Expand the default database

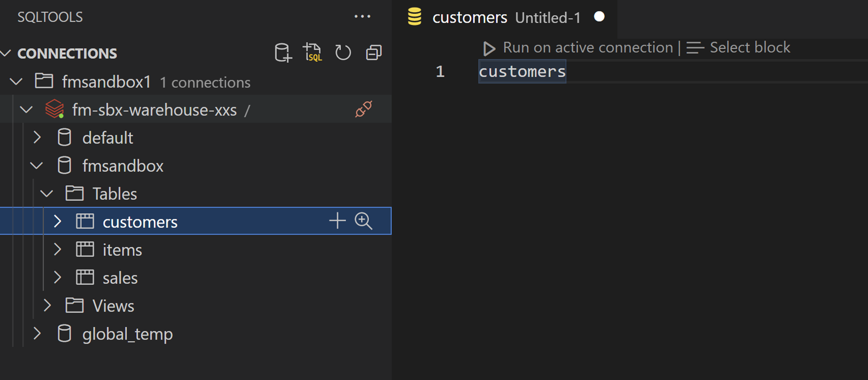point(37,137)
